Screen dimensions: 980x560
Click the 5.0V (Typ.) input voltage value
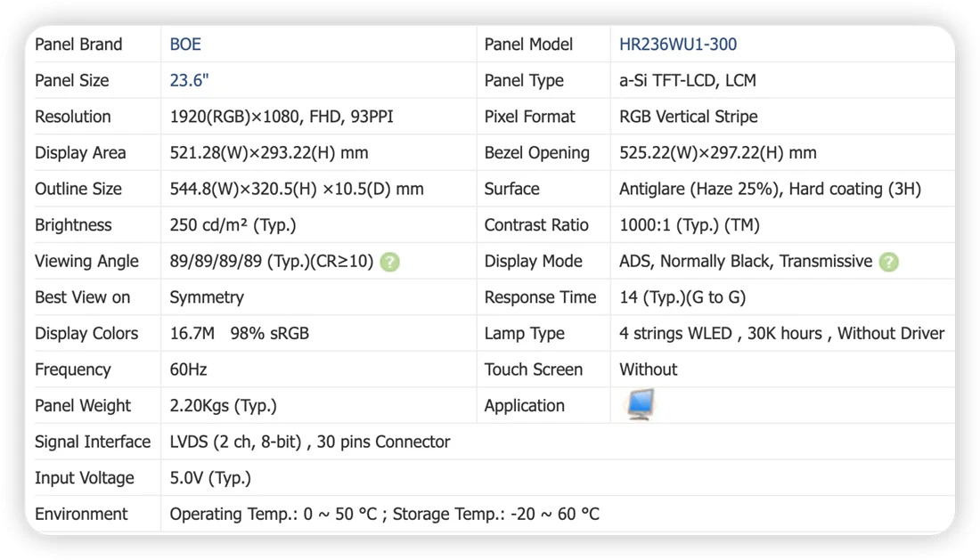(210, 478)
